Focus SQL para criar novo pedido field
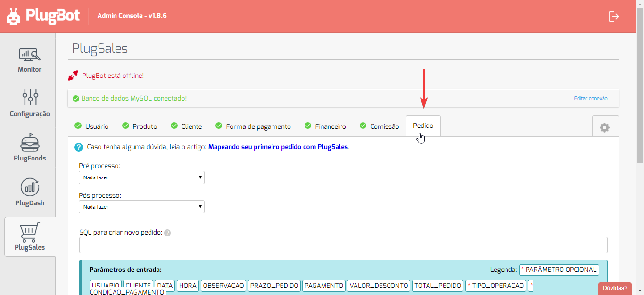 [343, 245]
